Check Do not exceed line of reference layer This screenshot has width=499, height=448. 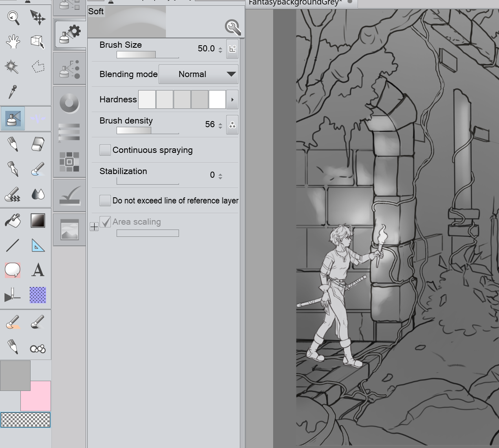point(105,201)
